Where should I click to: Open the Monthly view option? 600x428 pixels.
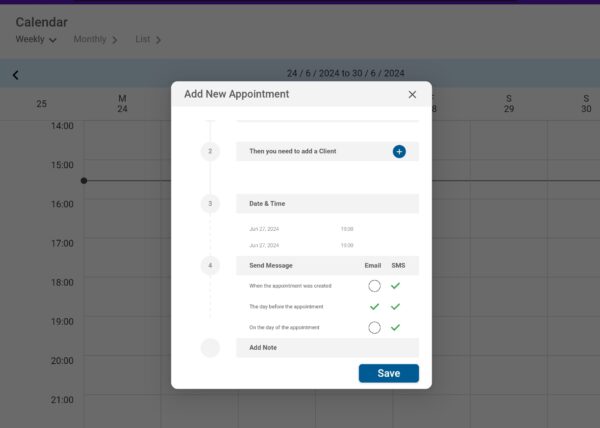click(95, 40)
